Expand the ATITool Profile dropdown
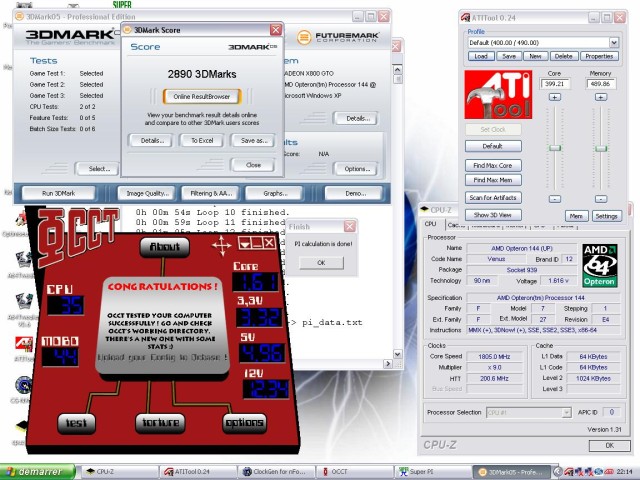 pyautogui.click(x=541, y=44)
